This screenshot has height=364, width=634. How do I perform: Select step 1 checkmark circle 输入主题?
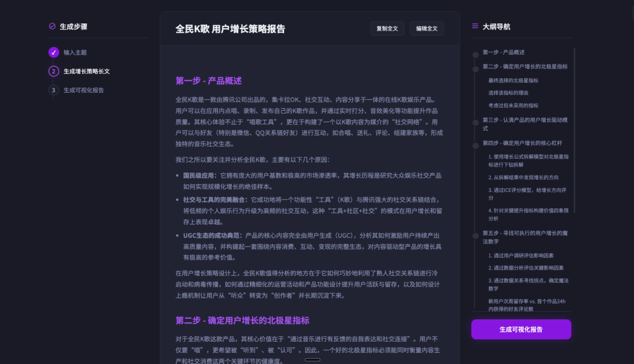pyautogui.click(x=53, y=52)
